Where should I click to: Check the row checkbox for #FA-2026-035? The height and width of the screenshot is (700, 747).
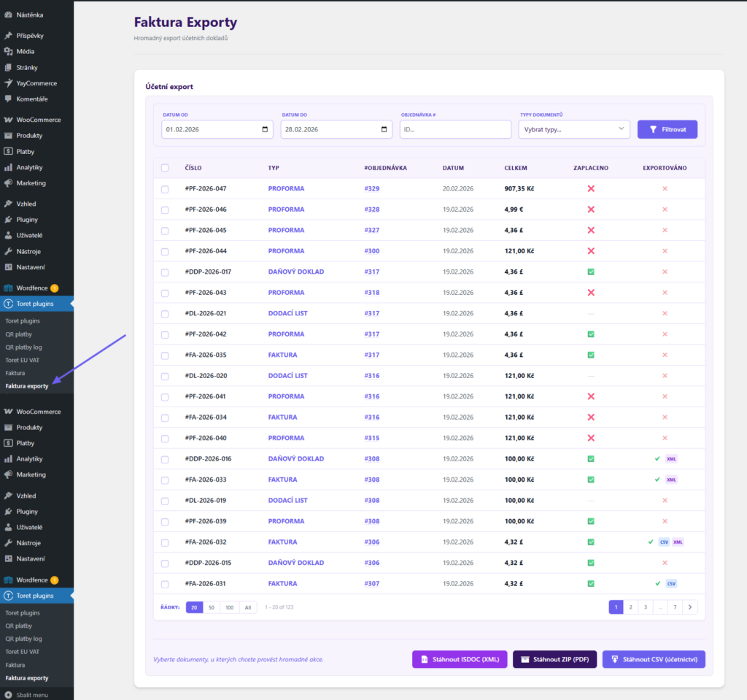tap(163, 355)
